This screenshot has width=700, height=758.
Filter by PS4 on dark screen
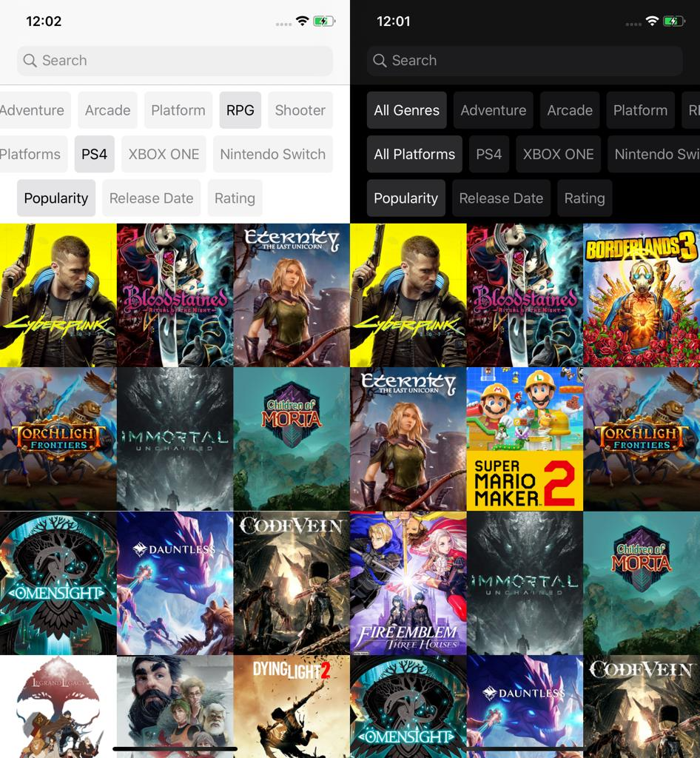[x=489, y=154]
